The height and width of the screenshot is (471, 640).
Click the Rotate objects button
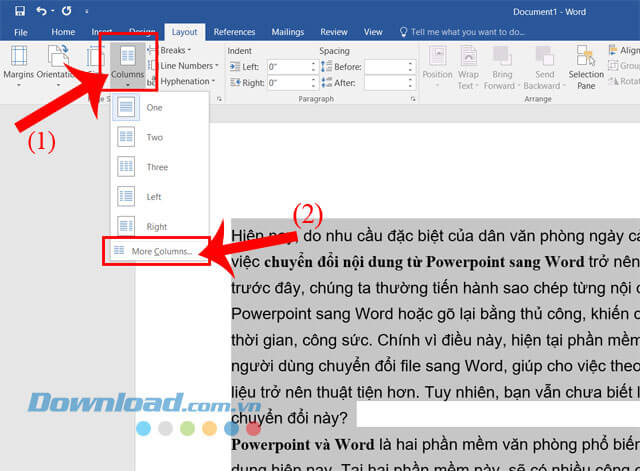624,81
